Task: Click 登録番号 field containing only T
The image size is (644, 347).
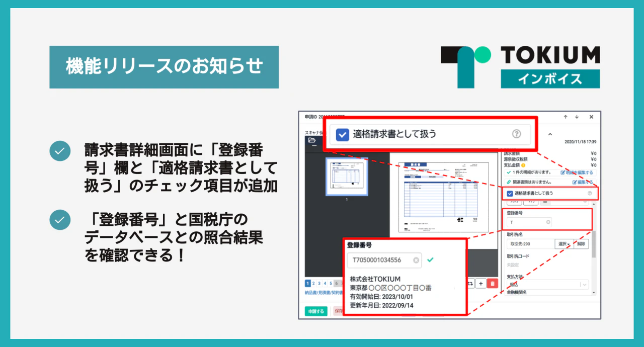Action: click(530, 222)
